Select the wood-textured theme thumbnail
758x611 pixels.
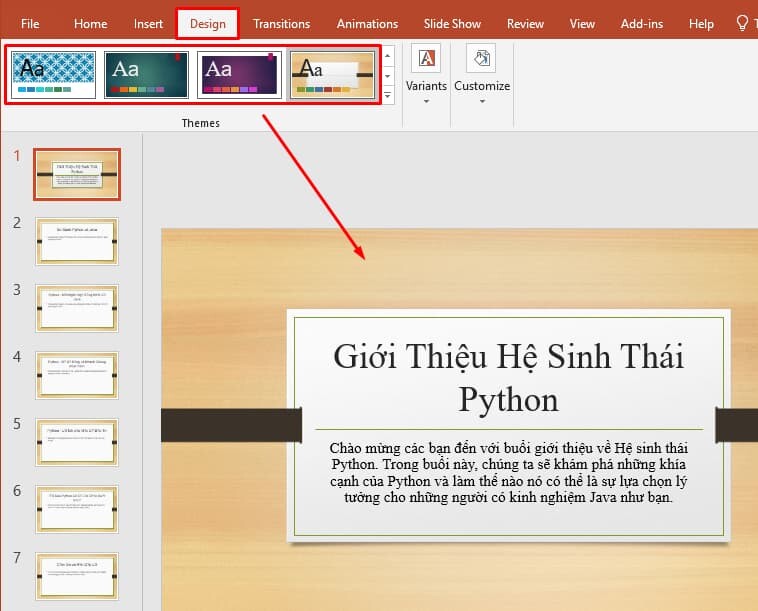point(331,74)
